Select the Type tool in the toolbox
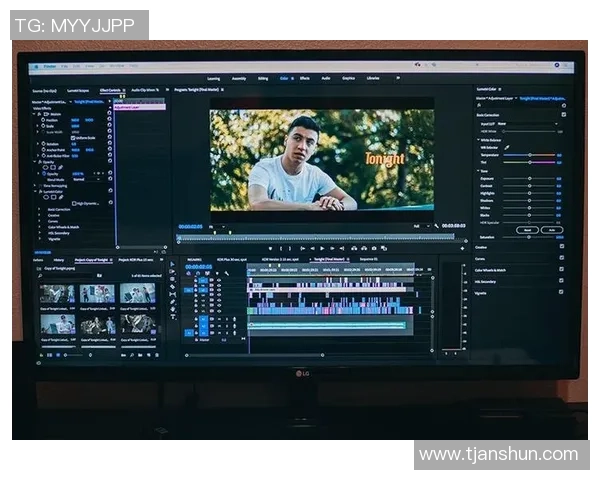 coord(173,318)
